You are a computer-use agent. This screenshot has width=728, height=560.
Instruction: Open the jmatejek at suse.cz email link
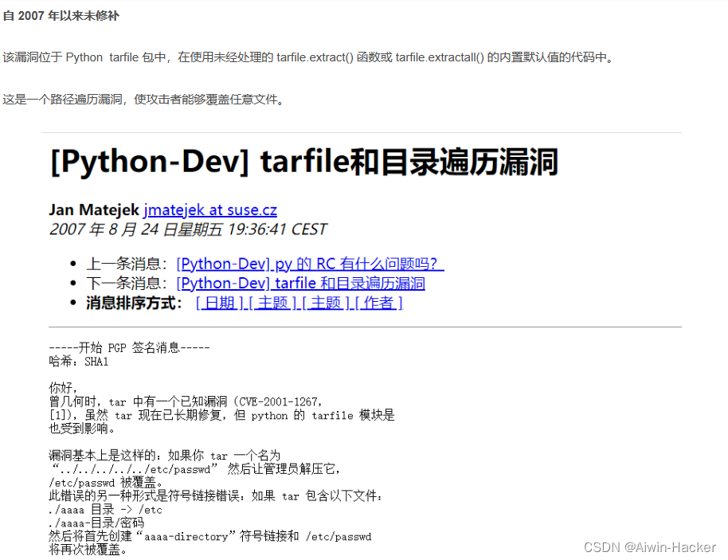tap(210, 210)
